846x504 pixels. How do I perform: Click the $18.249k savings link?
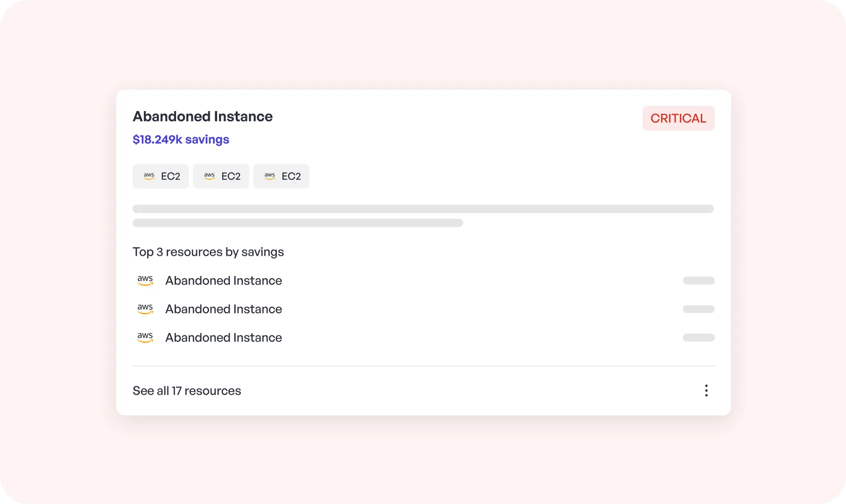tap(181, 139)
